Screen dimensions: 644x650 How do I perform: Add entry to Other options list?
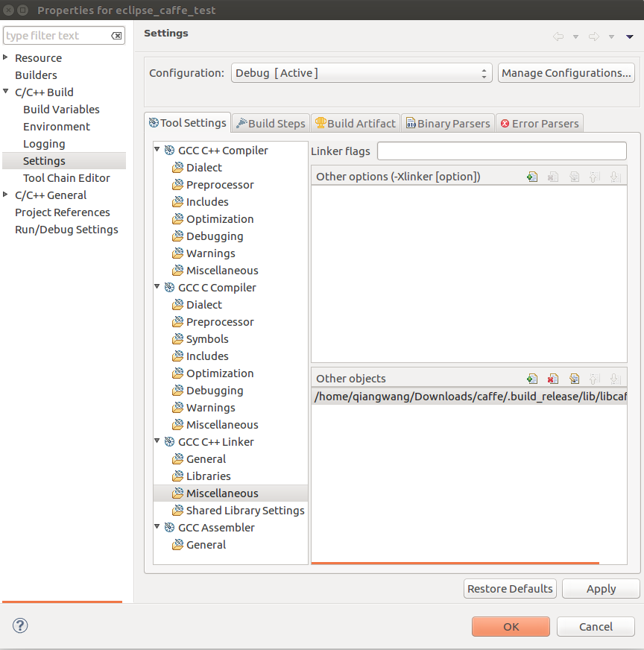point(532,177)
